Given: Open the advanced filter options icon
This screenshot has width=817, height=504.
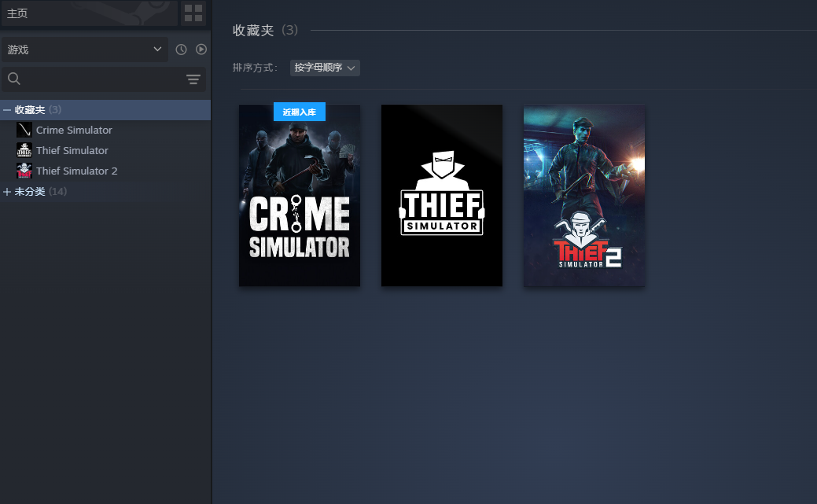Looking at the screenshot, I should pos(193,79).
